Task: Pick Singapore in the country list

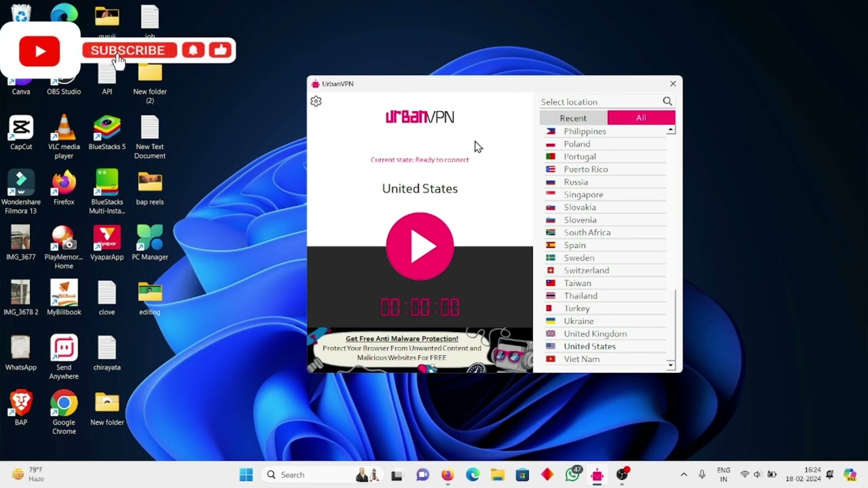Action: pos(606,195)
